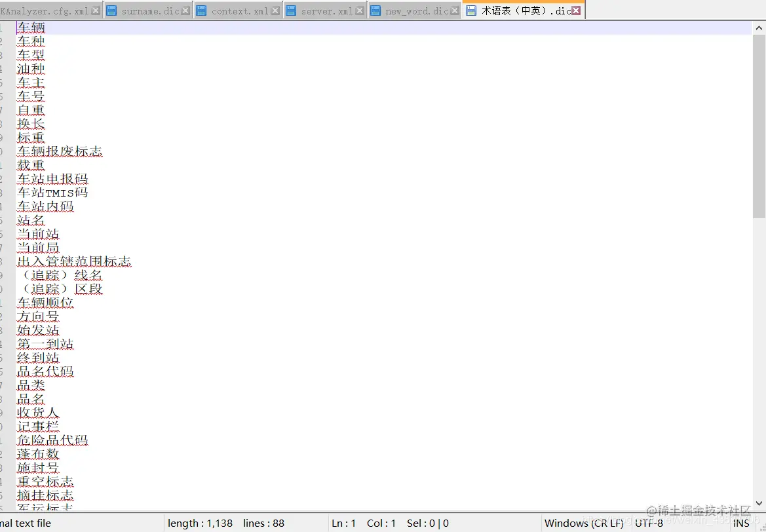766x532 pixels.
Task: Switch to the server.xml tab
Action: click(326, 10)
